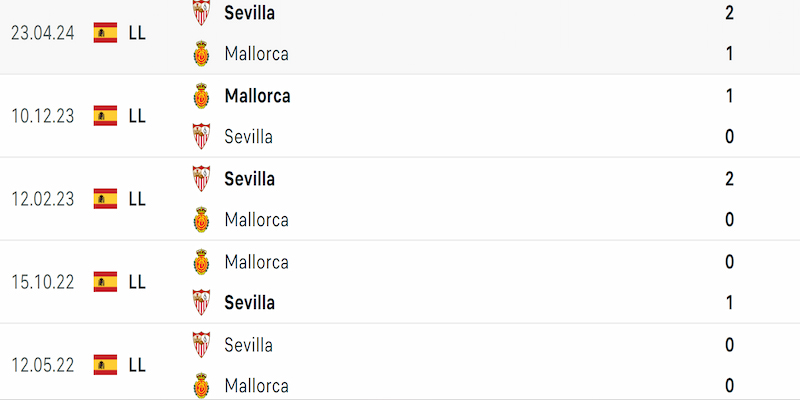Click Mallorca crest in 10.12.23 match

[x=202, y=96]
